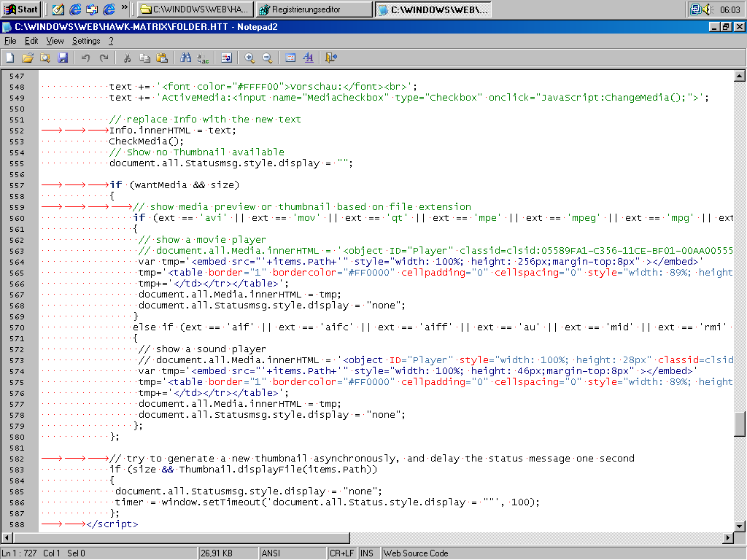Click the vertical scrollbar thumb

point(740,424)
